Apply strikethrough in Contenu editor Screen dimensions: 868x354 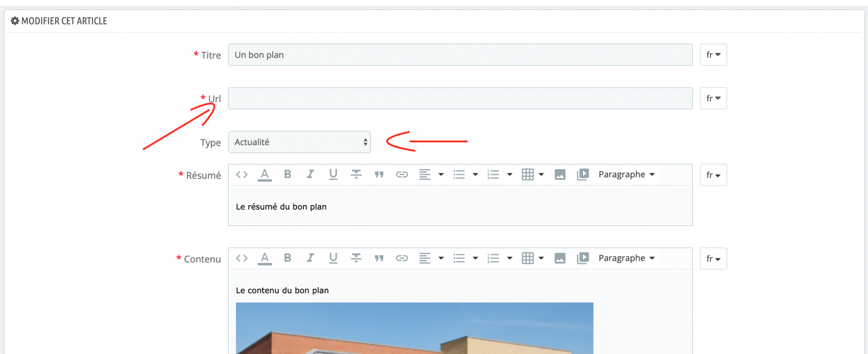pos(356,258)
